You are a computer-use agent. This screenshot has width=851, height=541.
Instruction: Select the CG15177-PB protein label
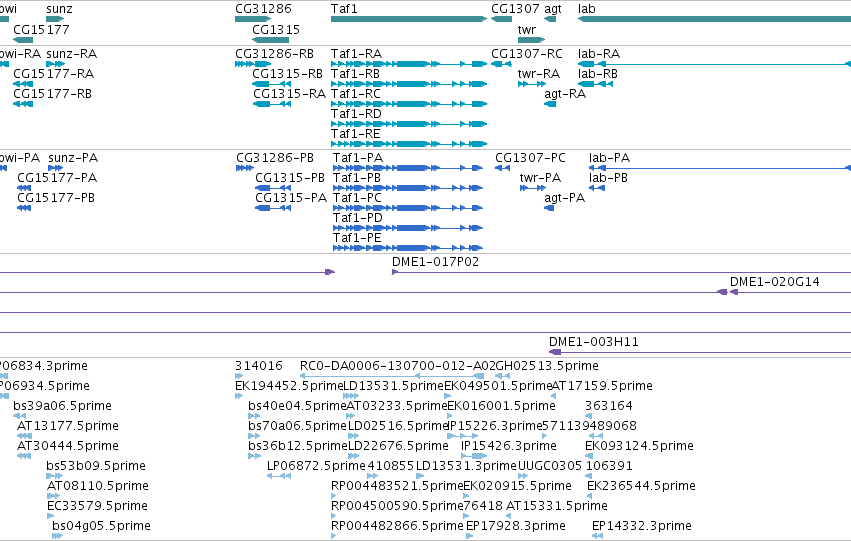pos(56,198)
